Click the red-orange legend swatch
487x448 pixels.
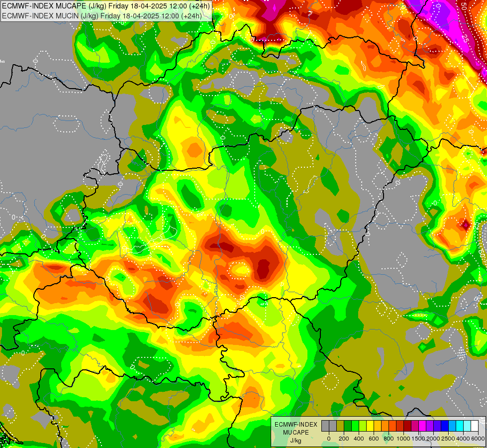[392, 426]
